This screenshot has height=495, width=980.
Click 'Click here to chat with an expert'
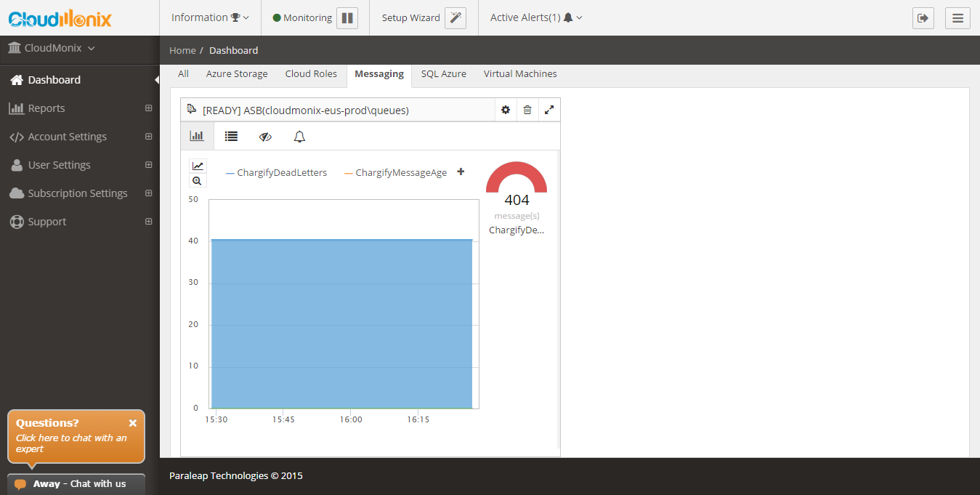(71, 443)
